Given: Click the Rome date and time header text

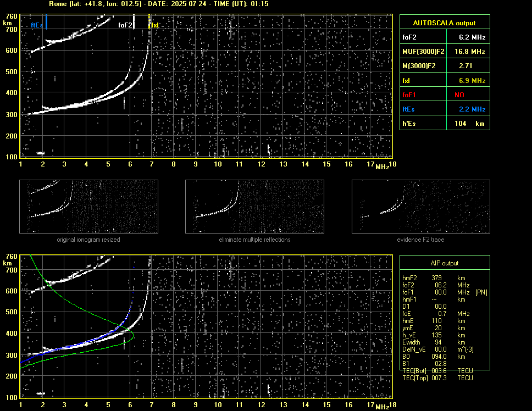Looking at the screenshot, I should [158, 4].
